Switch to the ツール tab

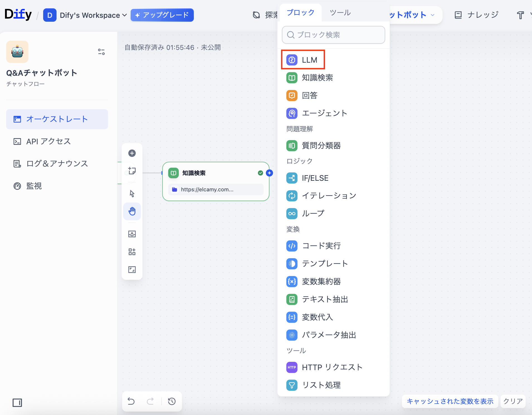coord(340,13)
